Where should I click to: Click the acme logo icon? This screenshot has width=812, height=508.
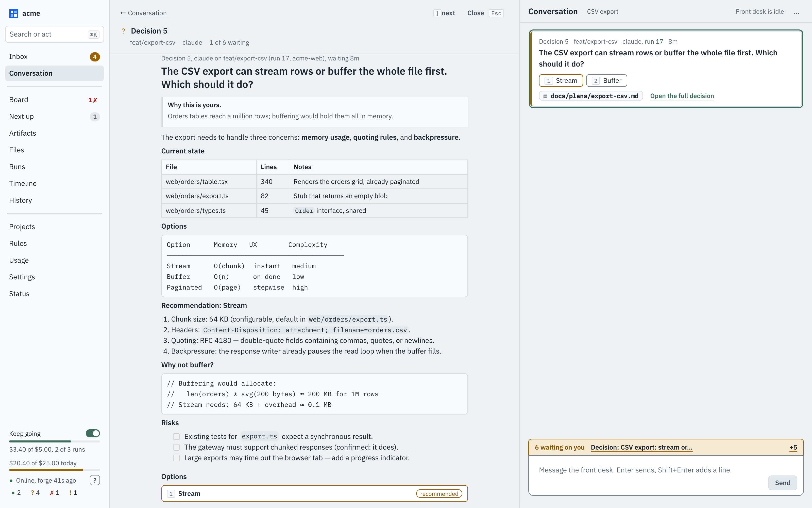[x=13, y=13]
